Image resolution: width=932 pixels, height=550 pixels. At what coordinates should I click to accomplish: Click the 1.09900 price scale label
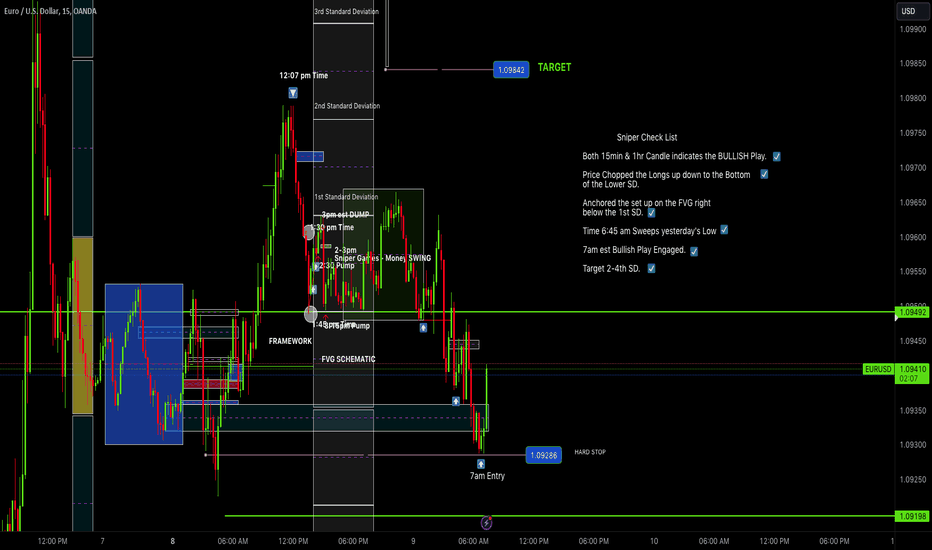pos(912,29)
